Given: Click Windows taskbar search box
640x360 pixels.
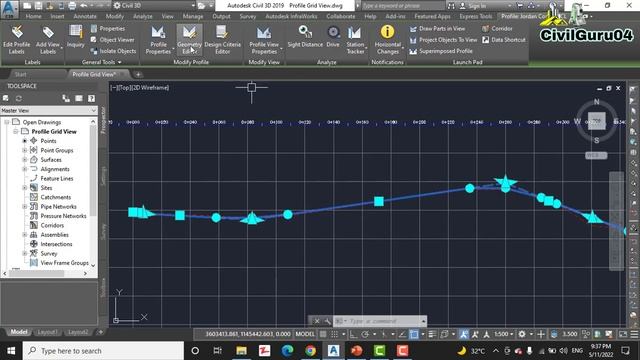Looking at the screenshot, I should coord(103,351).
